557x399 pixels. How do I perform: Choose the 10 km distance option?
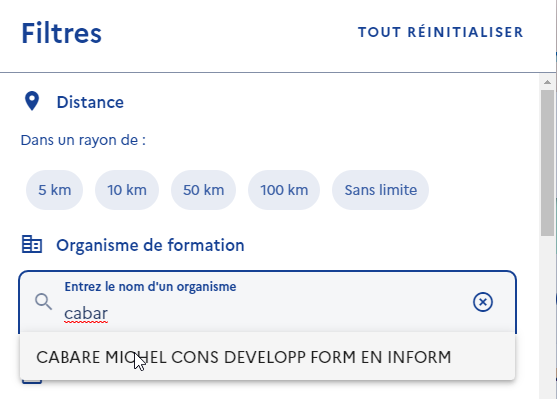127,190
